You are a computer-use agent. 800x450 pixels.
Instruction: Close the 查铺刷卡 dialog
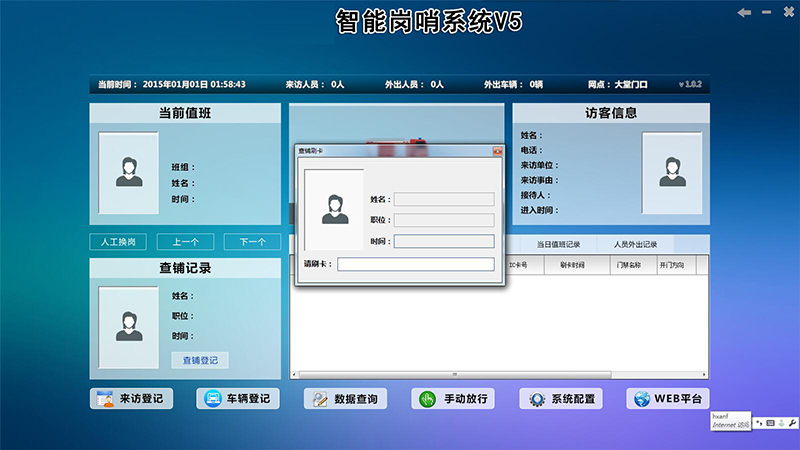point(497,151)
